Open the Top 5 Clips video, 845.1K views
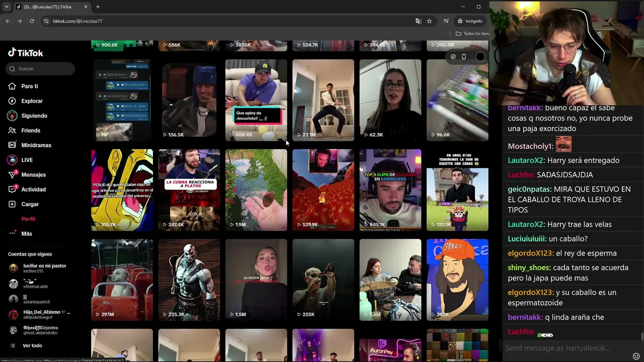This screenshot has height=362, width=644. point(390,190)
